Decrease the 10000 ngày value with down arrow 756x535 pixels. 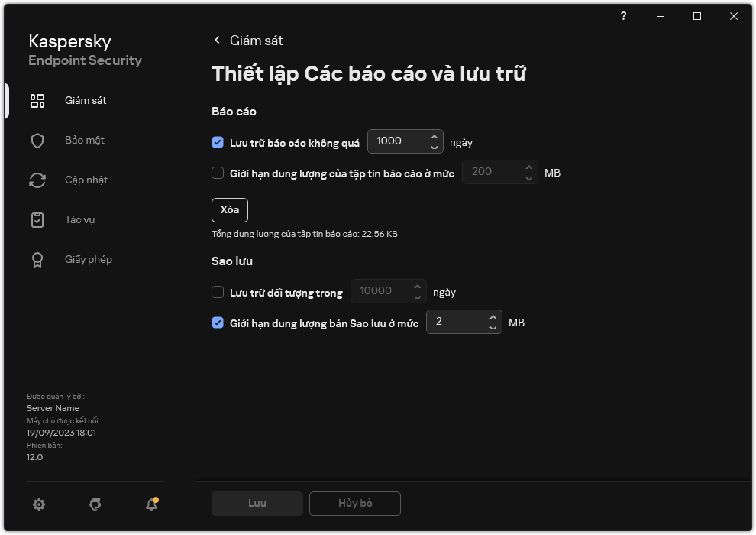(x=417, y=295)
